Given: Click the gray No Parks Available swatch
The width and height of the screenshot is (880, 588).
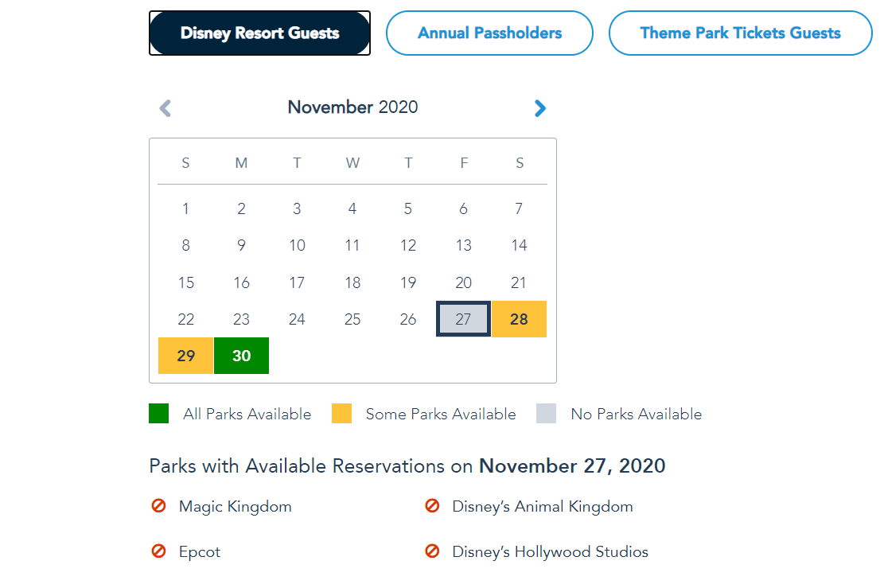Looking at the screenshot, I should (546, 414).
